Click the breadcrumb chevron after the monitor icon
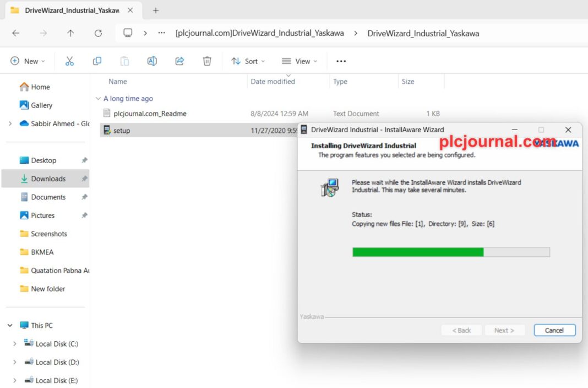This screenshot has height=388, width=588. (x=145, y=33)
